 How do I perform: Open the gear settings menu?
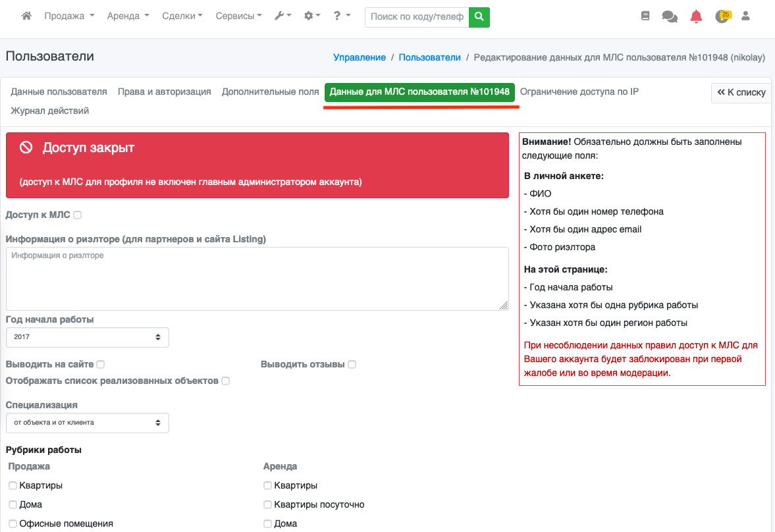pos(311,16)
